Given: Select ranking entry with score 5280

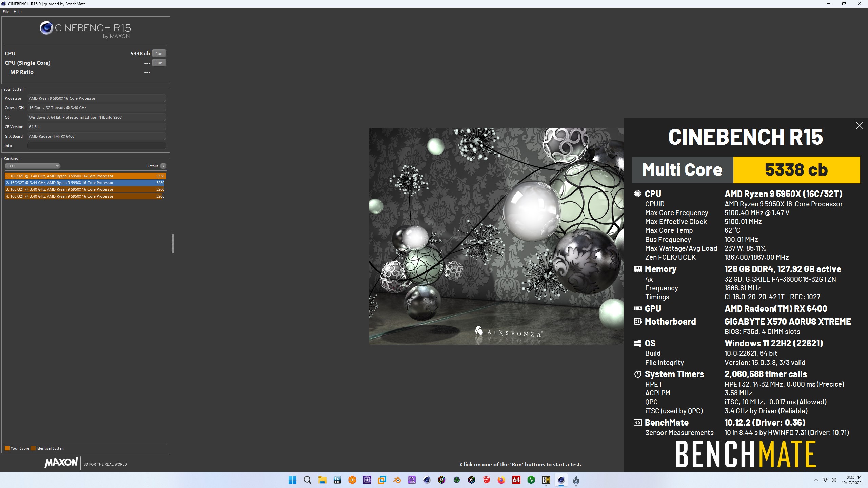Looking at the screenshot, I should click(85, 183).
